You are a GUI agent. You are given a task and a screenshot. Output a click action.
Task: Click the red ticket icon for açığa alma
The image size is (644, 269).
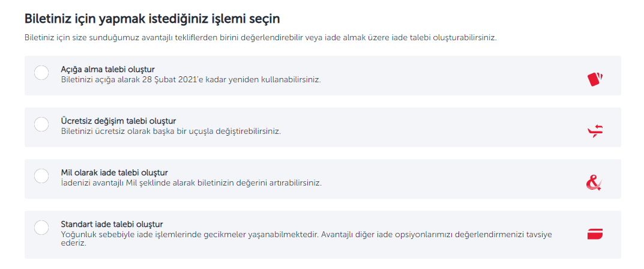[595, 79]
